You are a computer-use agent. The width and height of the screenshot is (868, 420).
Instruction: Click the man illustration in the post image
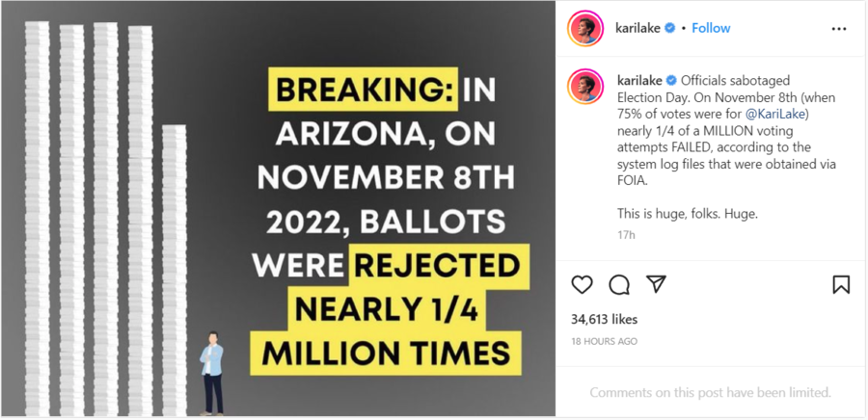[211, 373]
